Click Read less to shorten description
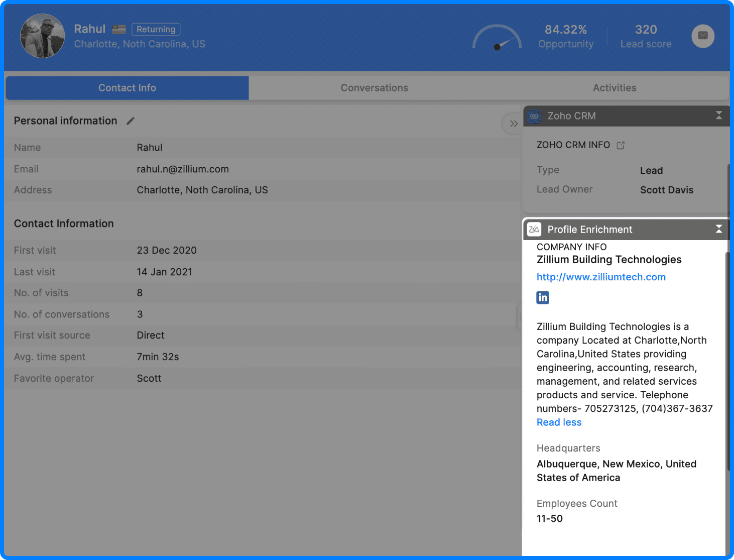The image size is (734, 560). coord(559,422)
